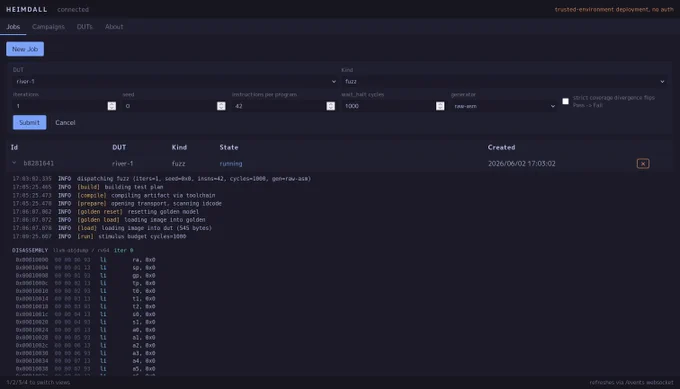The height and width of the screenshot is (389, 680).
Task: Click the 'dispatching fuzz' log line
Action: click(x=161, y=179)
